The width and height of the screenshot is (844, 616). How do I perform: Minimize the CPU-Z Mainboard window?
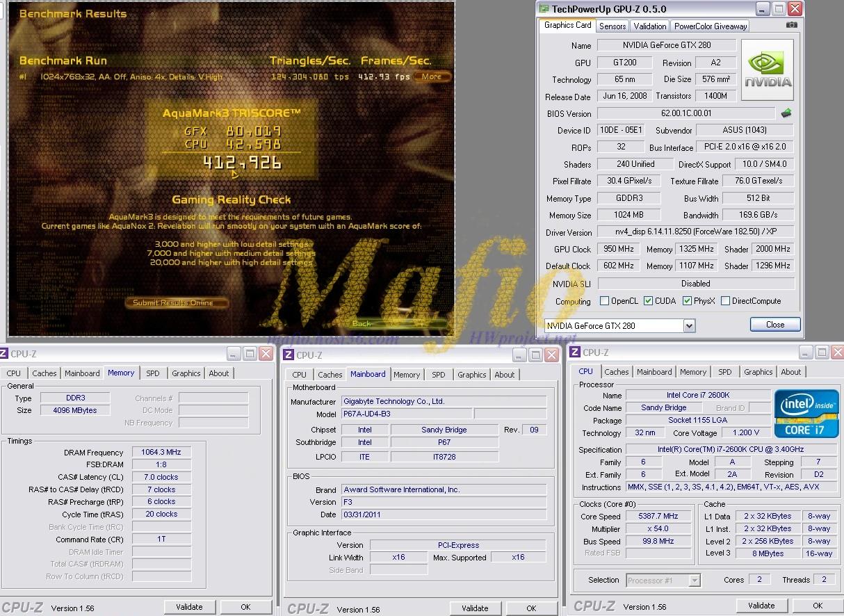click(x=519, y=355)
